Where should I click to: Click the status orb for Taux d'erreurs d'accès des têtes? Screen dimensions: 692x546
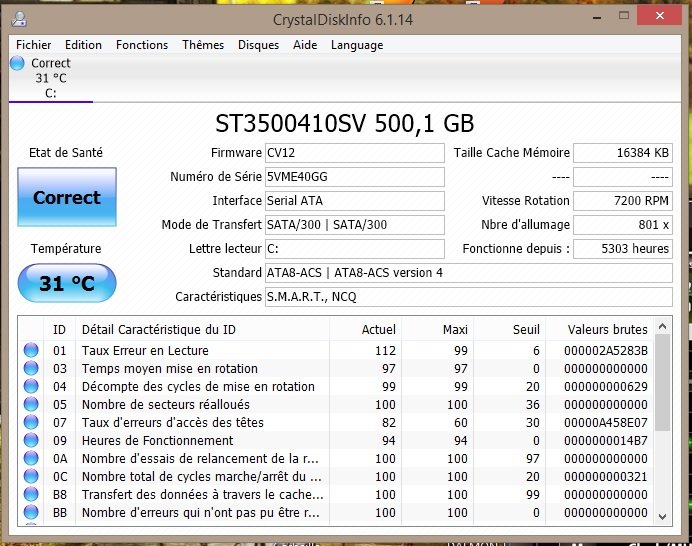31,422
